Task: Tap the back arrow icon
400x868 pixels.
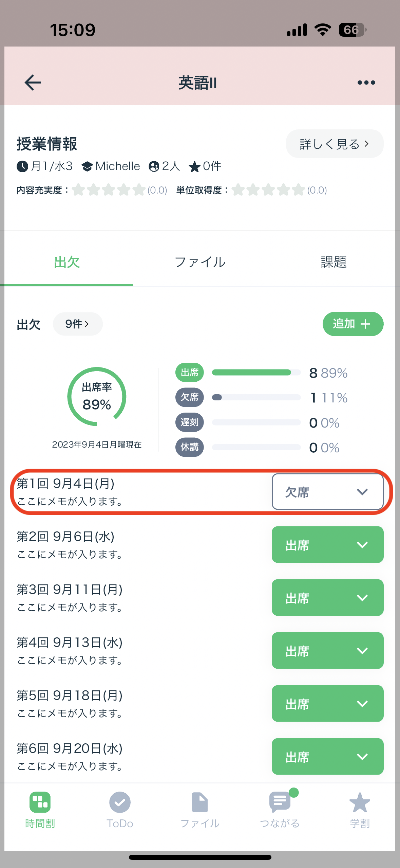Action: tap(33, 83)
